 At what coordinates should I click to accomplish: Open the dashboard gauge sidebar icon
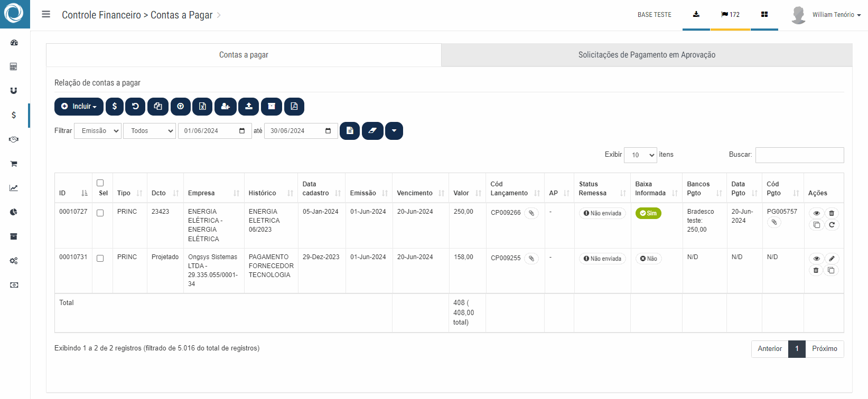click(x=14, y=43)
